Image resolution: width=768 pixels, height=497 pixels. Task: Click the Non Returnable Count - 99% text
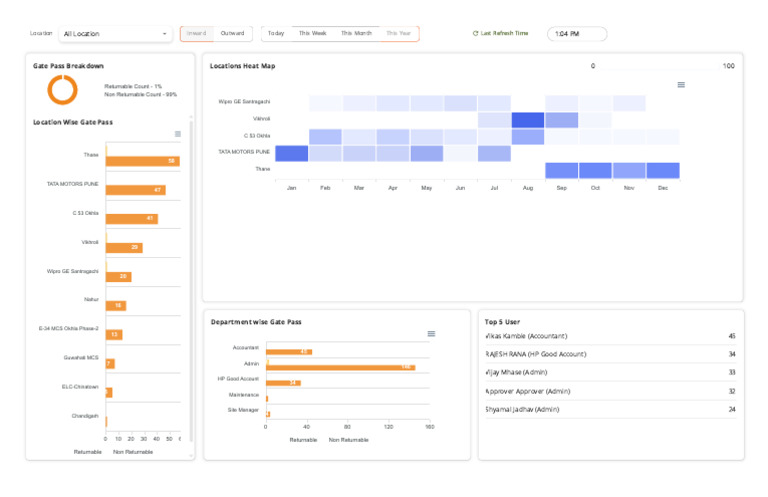point(141,95)
